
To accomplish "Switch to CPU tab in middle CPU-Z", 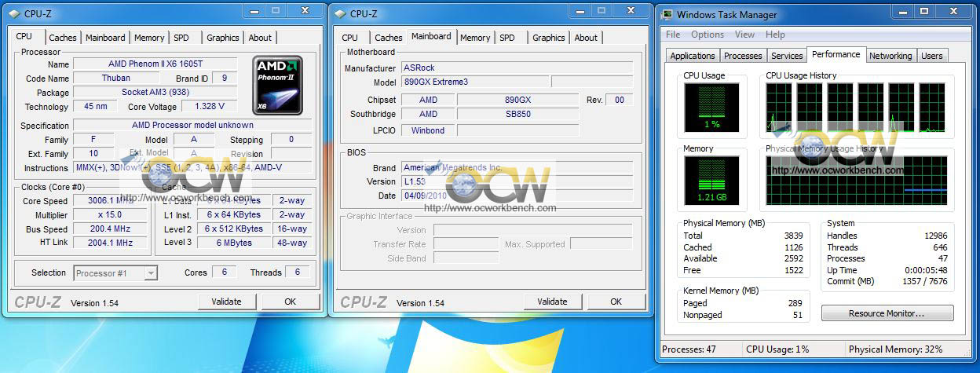I will click(350, 38).
